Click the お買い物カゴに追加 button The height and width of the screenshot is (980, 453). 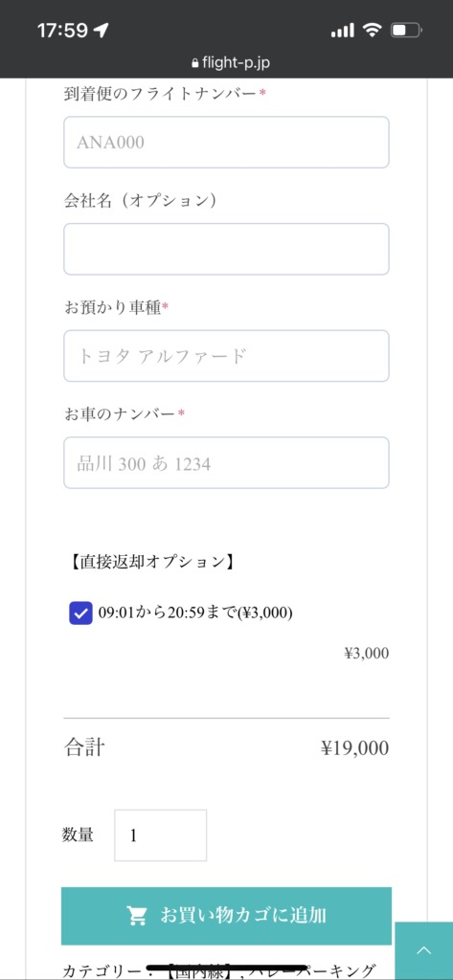click(226, 916)
